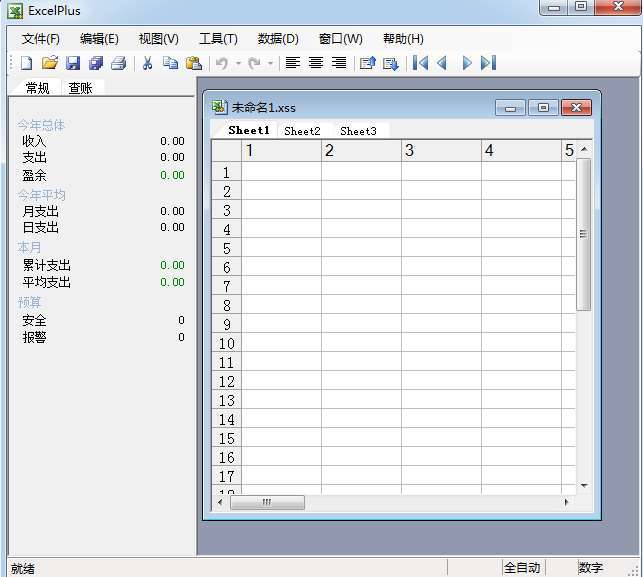
Task: Expand the Undo history dropdown arrow
Action: pos(238,63)
